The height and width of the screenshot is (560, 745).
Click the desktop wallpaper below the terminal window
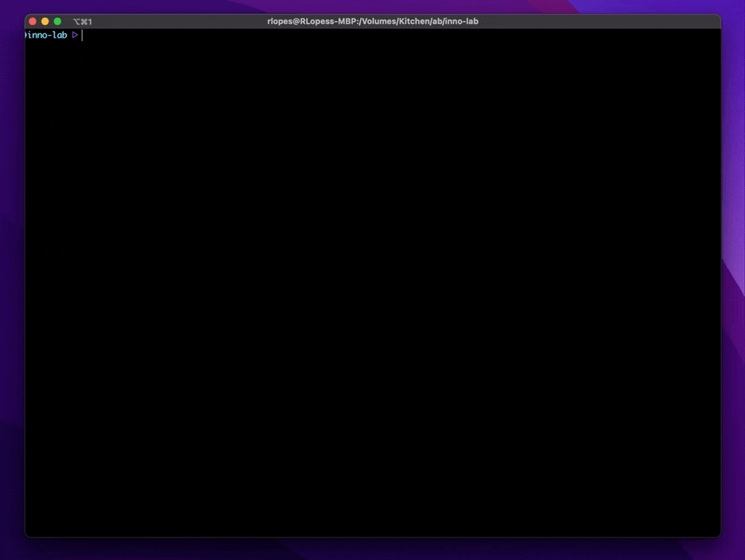pyautogui.click(x=372, y=549)
